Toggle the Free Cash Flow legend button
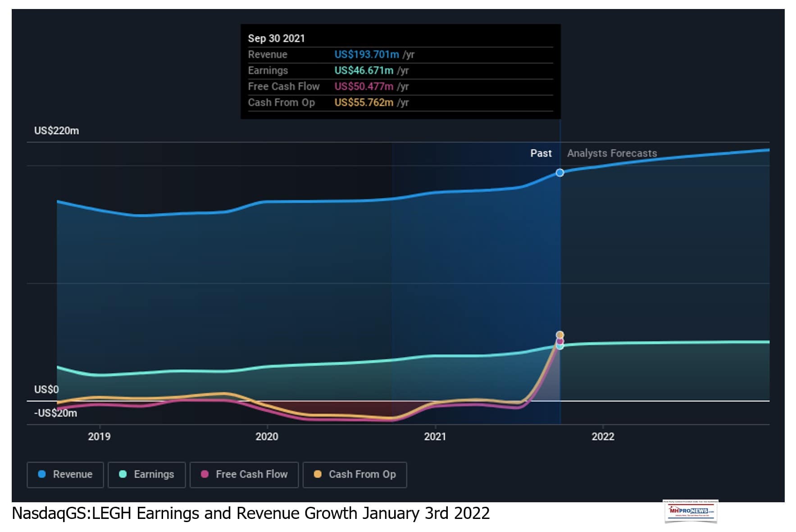 (244, 474)
